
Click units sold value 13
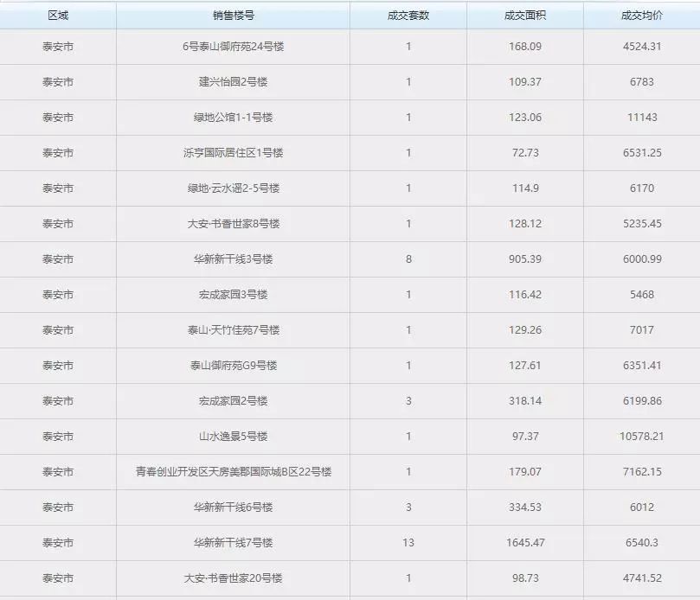coord(408,543)
